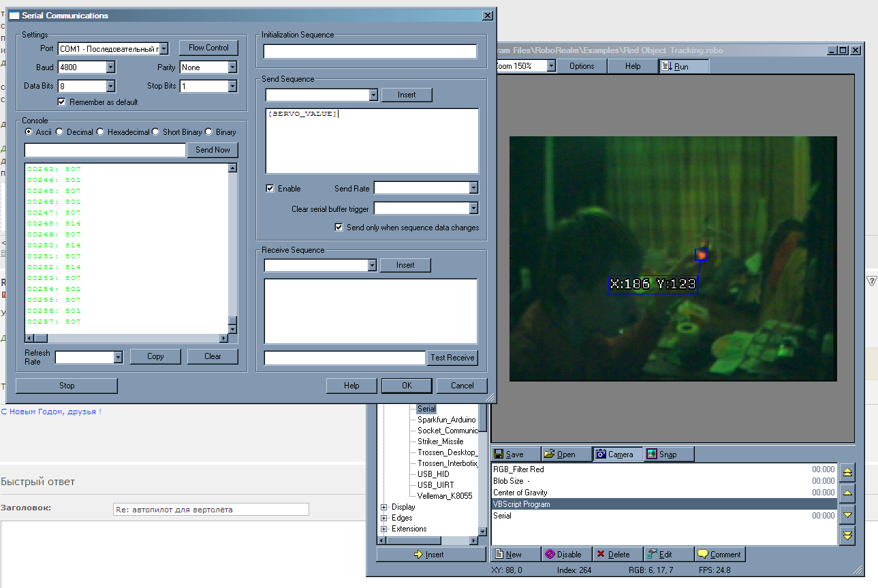Click the Run button in RoboRealm toolbar
This screenshot has width=878, height=588.
click(683, 66)
